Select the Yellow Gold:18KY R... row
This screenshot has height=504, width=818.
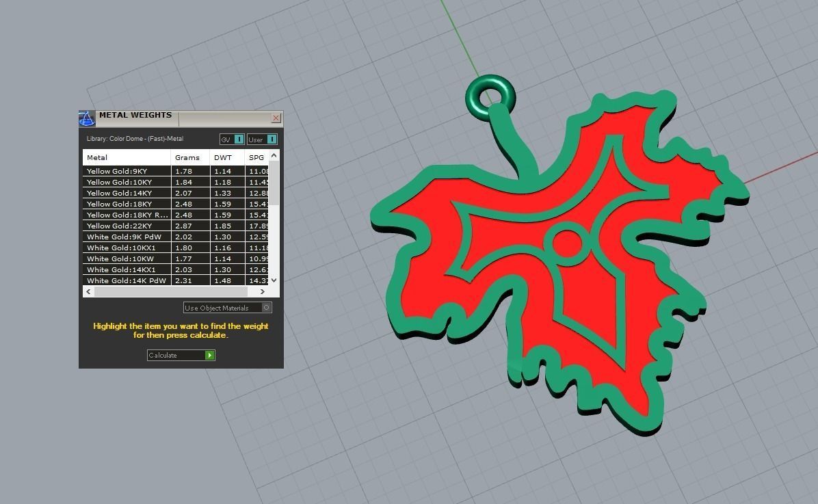176,215
